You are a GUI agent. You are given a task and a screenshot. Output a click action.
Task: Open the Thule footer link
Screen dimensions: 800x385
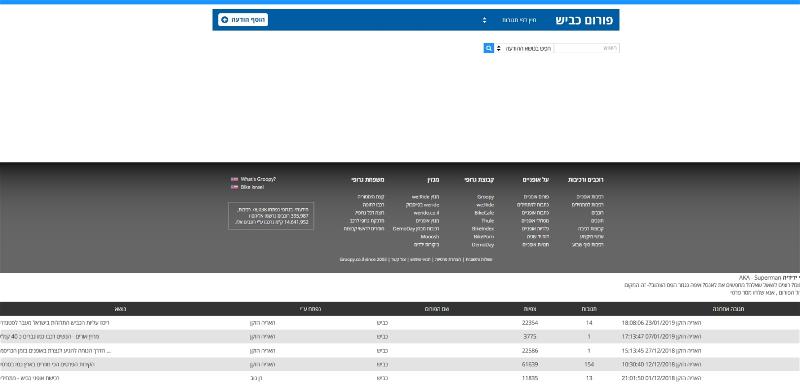coord(488,221)
